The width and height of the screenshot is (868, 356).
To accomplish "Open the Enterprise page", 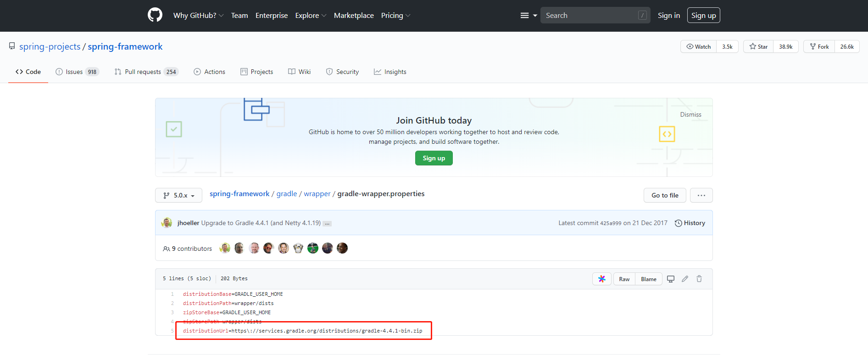I will pyautogui.click(x=272, y=16).
